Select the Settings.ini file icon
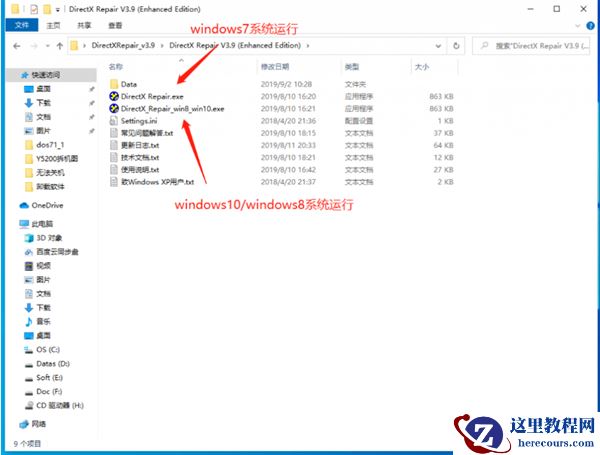The height and width of the screenshot is (455, 600). pyautogui.click(x=114, y=121)
